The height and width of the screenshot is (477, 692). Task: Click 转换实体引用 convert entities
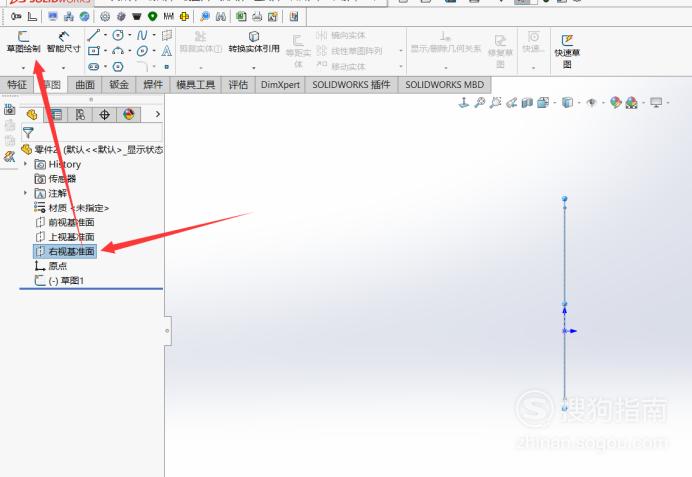254,43
